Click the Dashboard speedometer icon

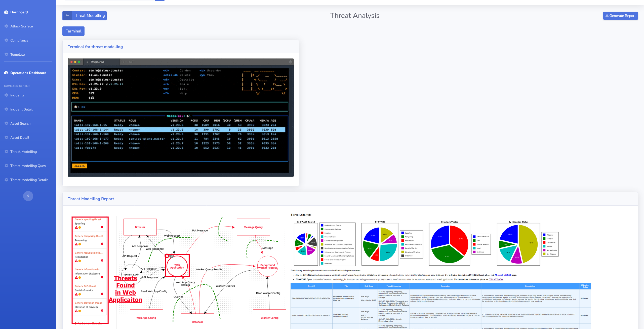(6, 12)
